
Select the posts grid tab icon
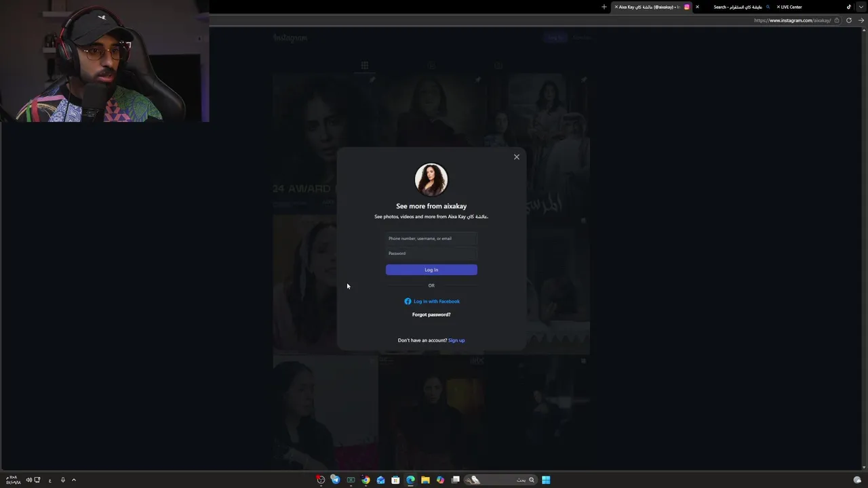(365, 66)
